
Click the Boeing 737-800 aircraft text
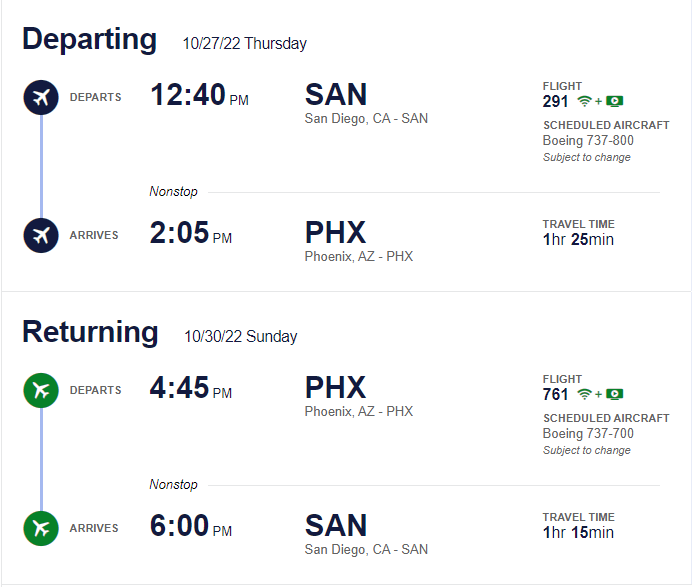coord(588,140)
